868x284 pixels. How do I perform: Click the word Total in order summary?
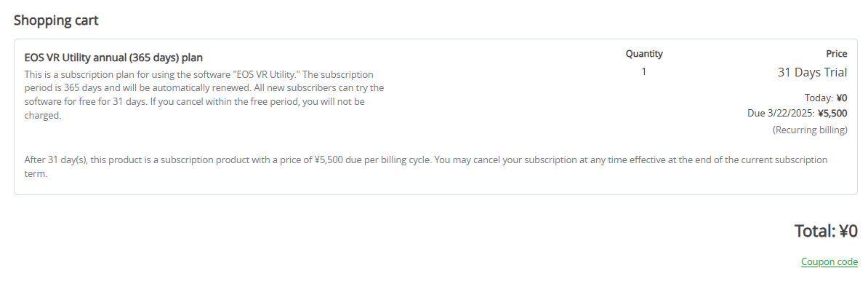click(814, 231)
